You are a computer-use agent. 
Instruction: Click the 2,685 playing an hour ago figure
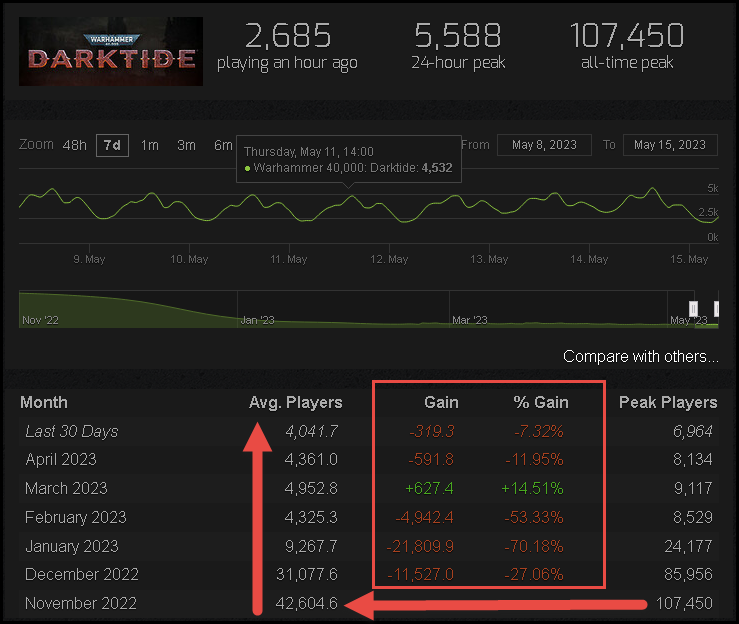coord(288,35)
